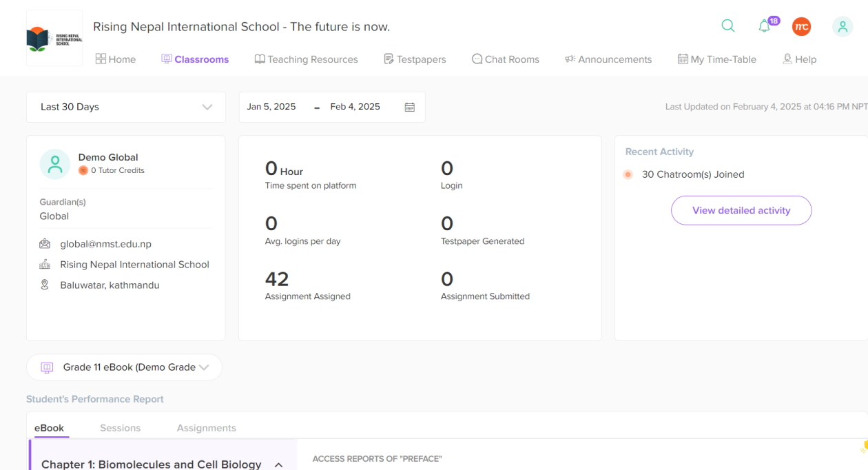Click the email envelope icon
Image resolution: width=868 pixels, height=470 pixels.
click(x=45, y=244)
